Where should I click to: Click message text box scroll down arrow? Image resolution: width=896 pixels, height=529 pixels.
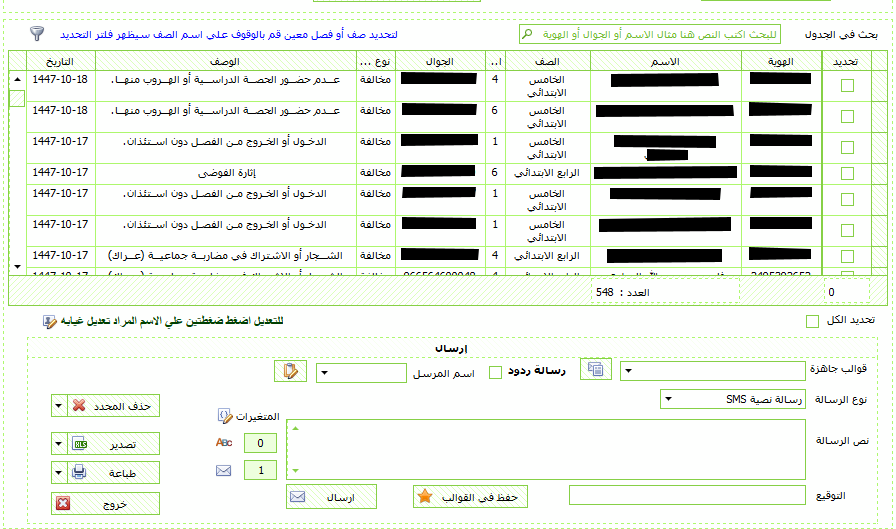pos(295,471)
